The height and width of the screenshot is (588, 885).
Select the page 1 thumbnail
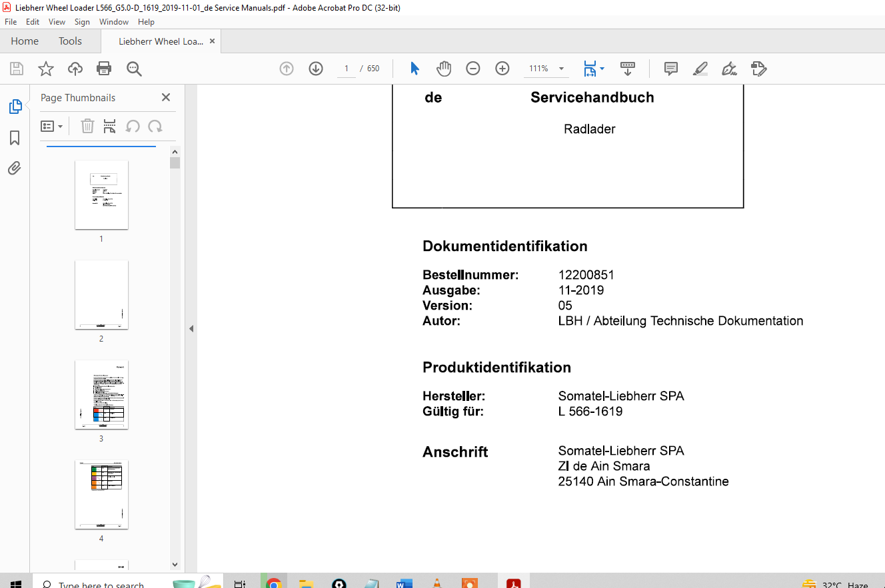tap(101, 194)
